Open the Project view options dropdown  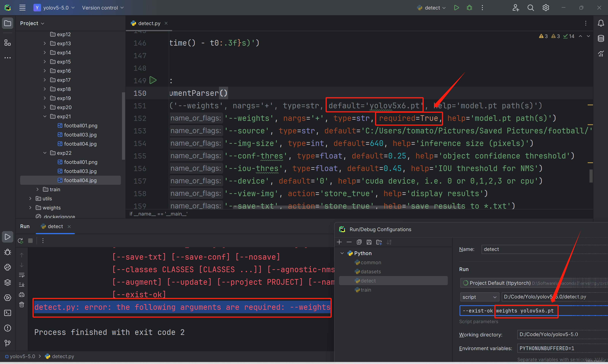[32, 23]
